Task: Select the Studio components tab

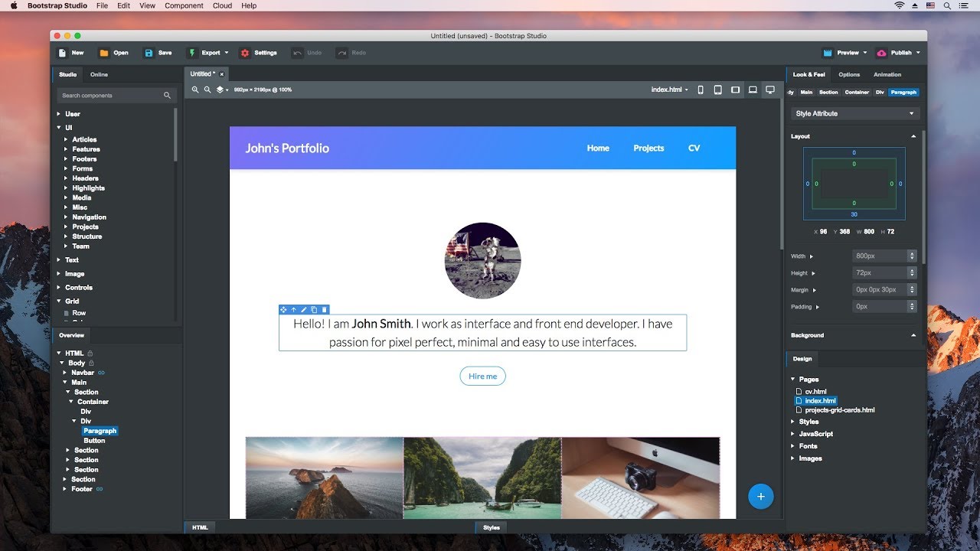Action: pyautogui.click(x=67, y=74)
